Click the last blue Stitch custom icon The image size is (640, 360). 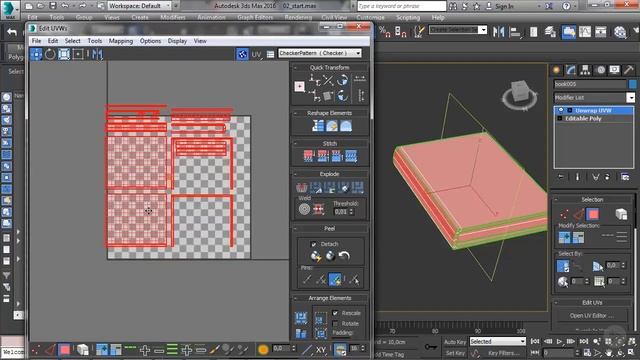pyautogui.click(x=351, y=156)
